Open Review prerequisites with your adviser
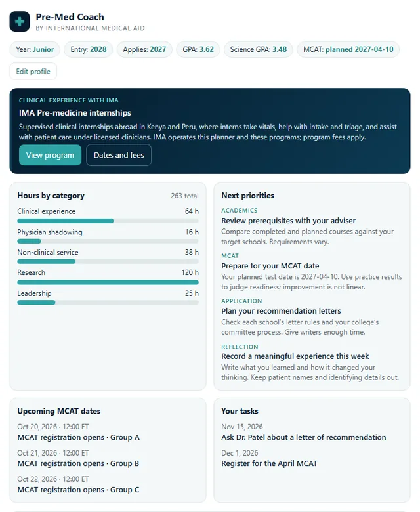This screenshot has width=420, height=512. coord(289,221)
